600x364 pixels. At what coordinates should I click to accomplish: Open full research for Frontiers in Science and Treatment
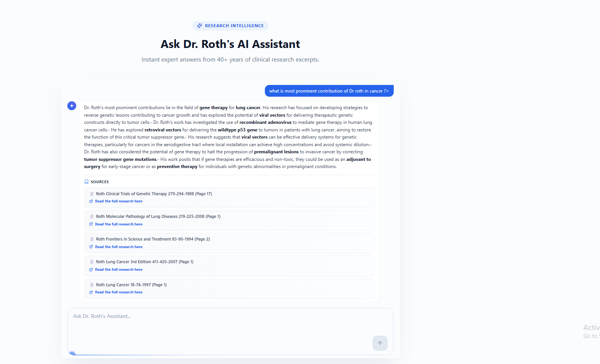click(x=119, y=247)
